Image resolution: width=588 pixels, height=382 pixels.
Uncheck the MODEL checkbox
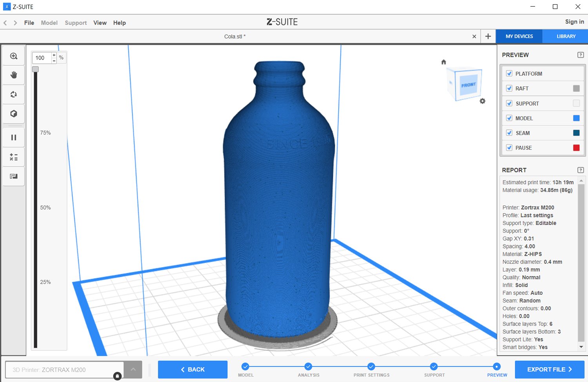point(509,118)
